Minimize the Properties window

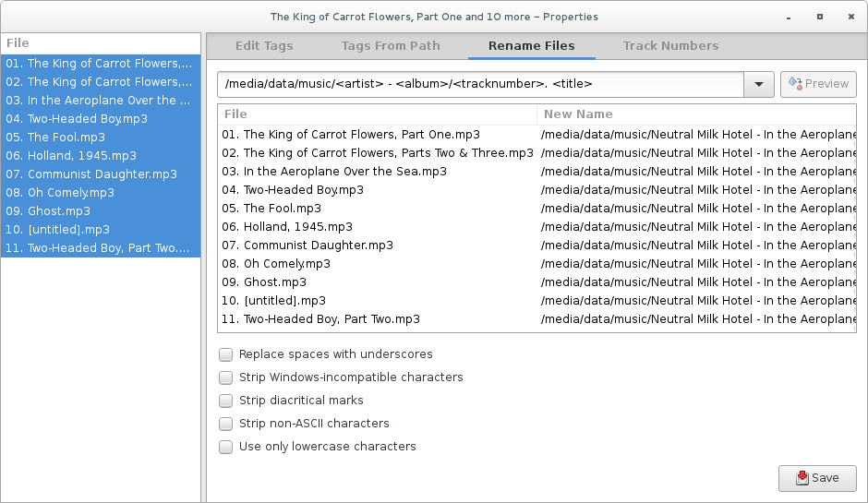(789, 17)
